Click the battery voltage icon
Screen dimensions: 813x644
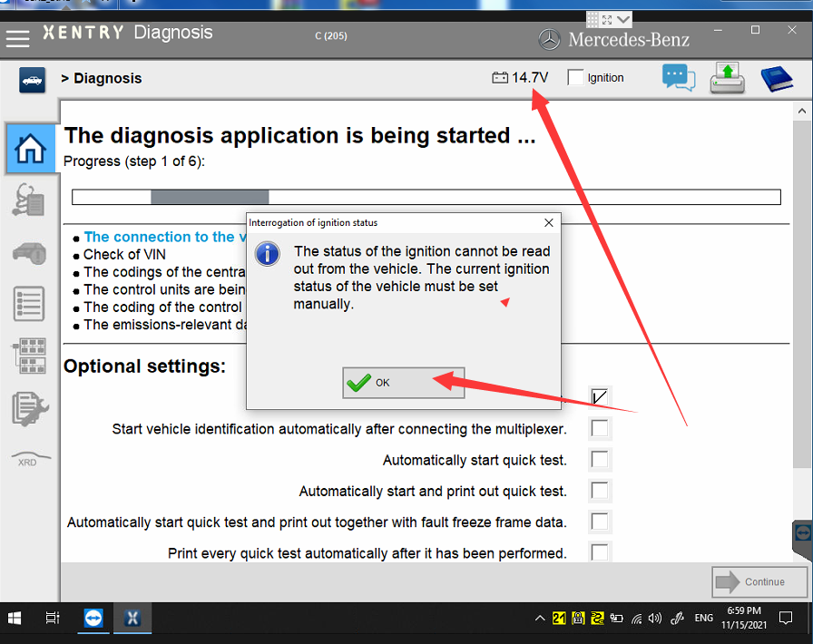tap(500, 78)
